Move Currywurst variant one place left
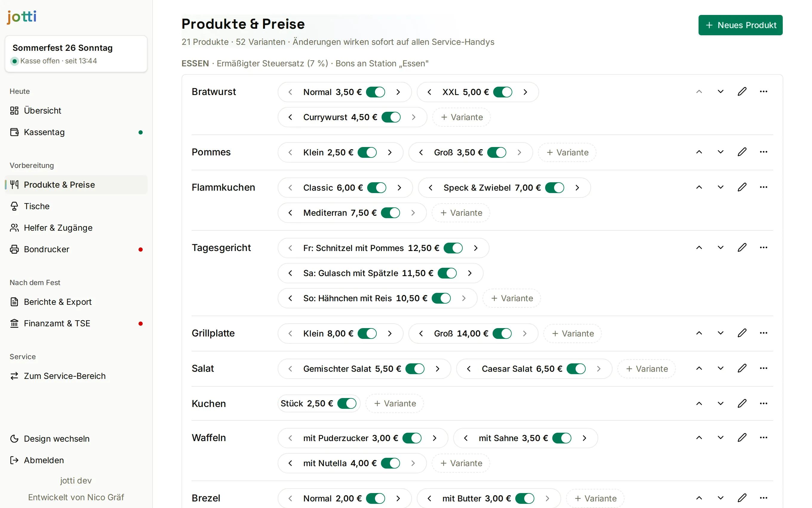 tap(290, 117)
